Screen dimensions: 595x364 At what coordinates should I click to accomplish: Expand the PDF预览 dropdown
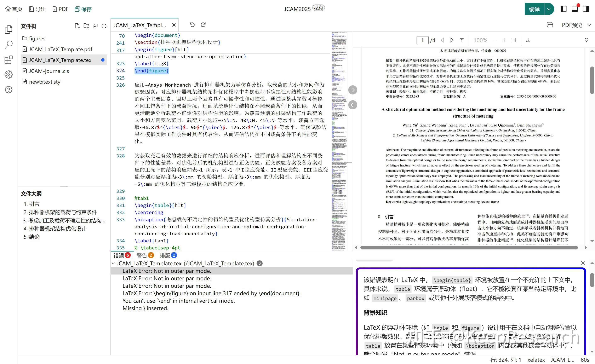(589, 25)
